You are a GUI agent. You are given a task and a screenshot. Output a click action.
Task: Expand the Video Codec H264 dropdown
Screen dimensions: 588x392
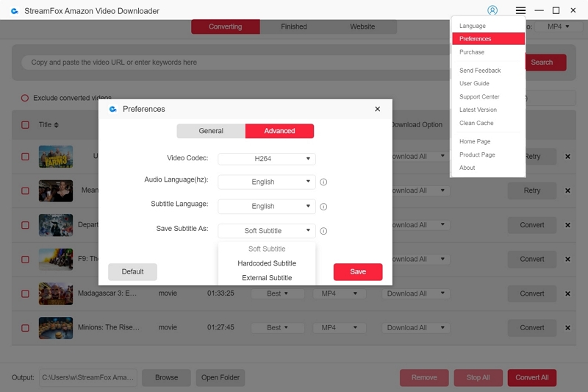[x=266, y=159]
